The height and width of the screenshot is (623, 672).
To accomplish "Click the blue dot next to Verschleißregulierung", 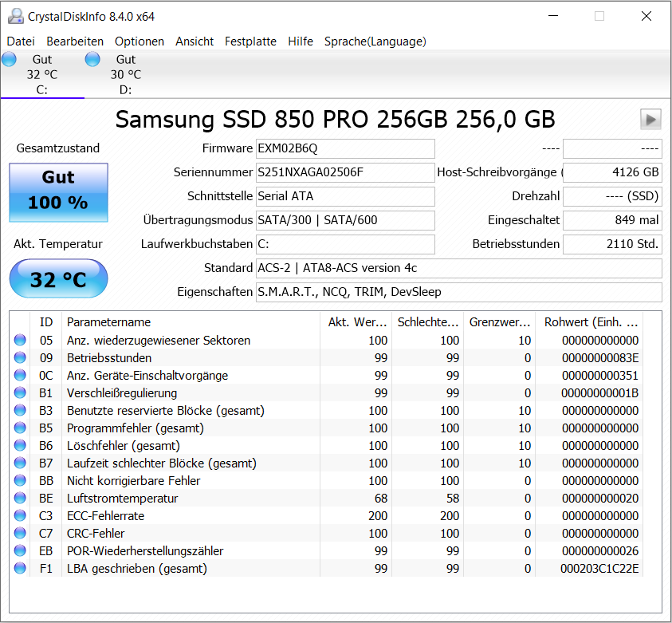I will [19, 392].
